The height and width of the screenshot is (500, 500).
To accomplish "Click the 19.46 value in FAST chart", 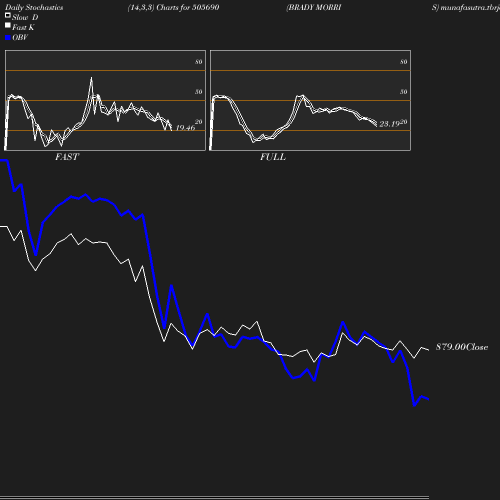I will pyautogui.click(x=185, y=128).
